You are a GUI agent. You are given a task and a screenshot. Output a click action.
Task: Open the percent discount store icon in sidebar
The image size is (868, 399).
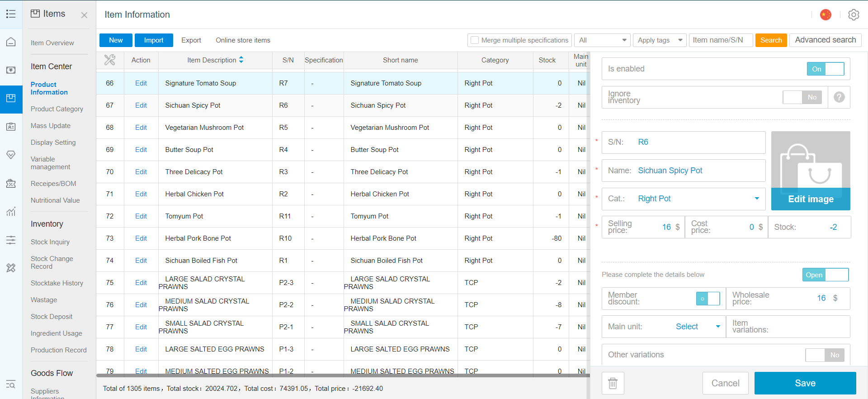pyautogui.click(x=11, y=183)
